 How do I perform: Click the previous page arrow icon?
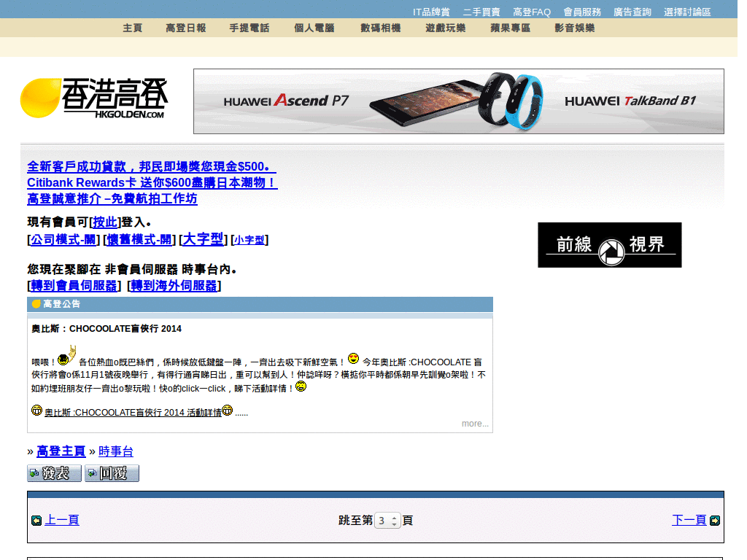pyautogui.click(x=36, y=521)
